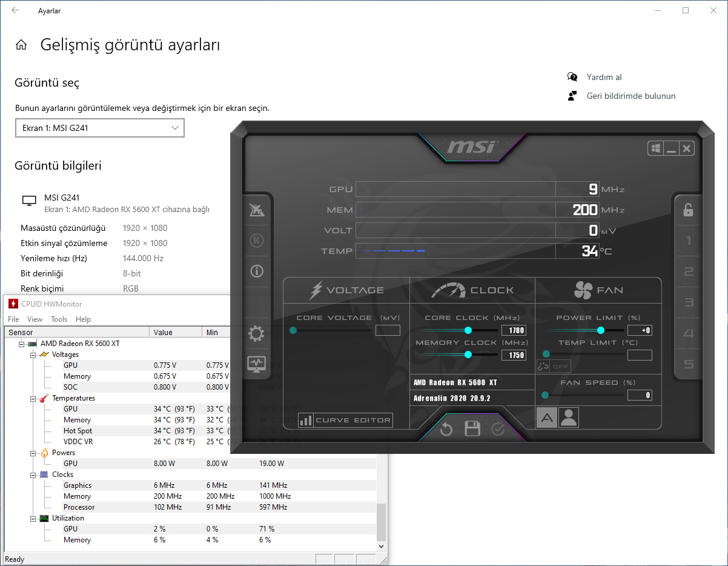Click the Core Clock slider handle
728x566 pixels.
click(468, 330)
